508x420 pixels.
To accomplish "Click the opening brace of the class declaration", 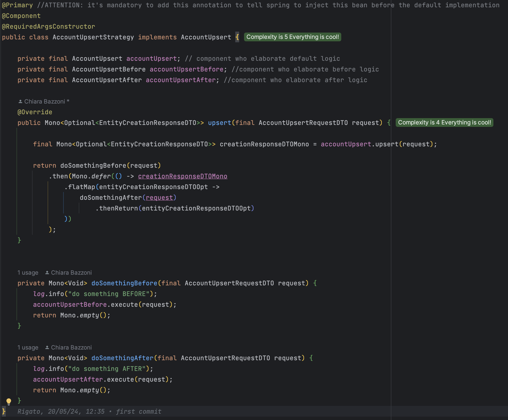I will [237, 37].
